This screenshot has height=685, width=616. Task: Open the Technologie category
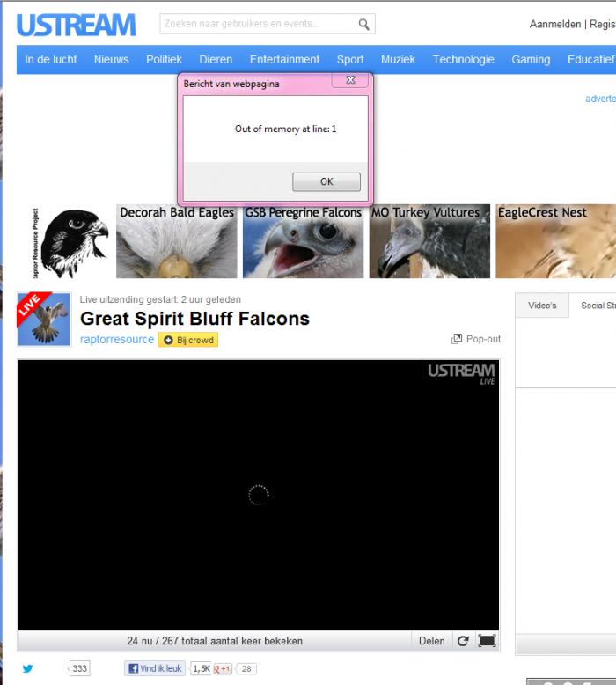point(463,59)
